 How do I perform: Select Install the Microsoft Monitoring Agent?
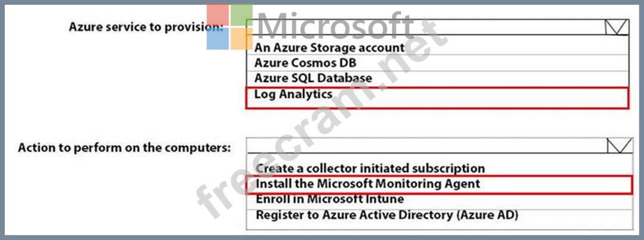pos(439,183)
